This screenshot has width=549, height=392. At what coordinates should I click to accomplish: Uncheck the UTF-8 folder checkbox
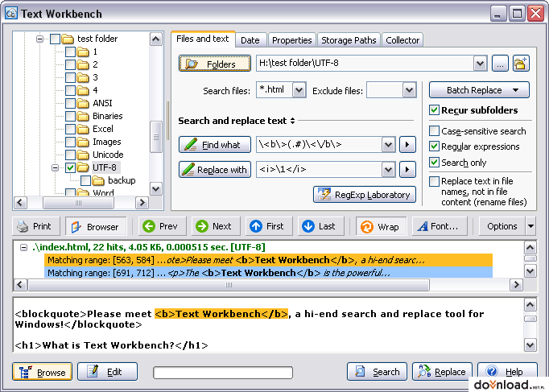(70, 167)
